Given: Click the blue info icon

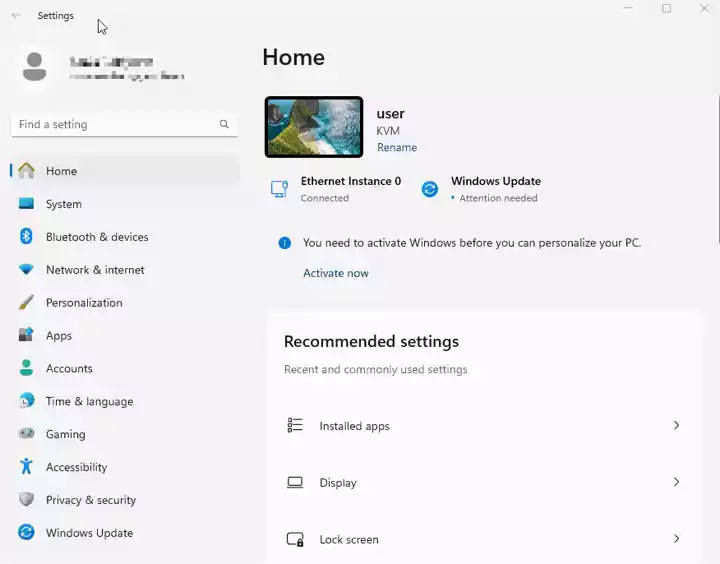Looking at the screenshot, I should click(x=285, y=243).
